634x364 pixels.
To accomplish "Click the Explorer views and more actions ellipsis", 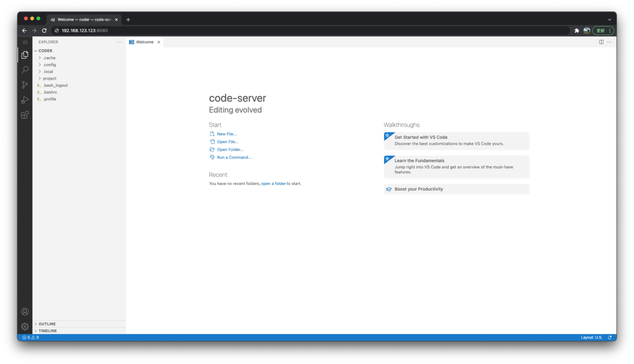I will [x=119, y=42].
